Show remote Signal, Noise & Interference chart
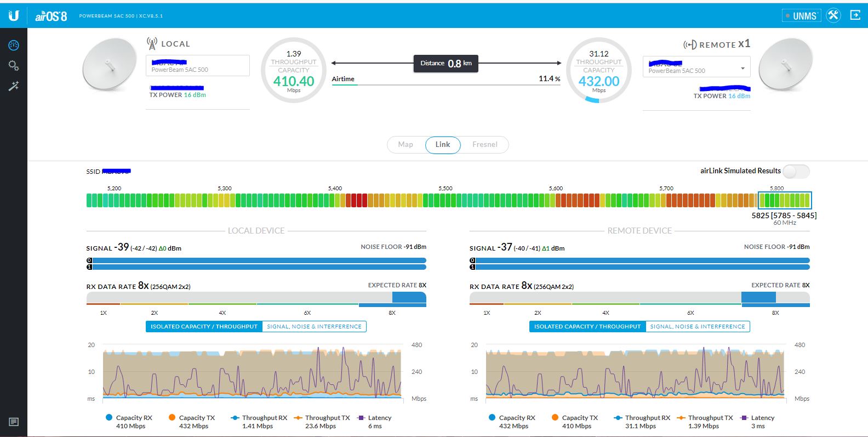Viewport: 868px width, 437px height. click(x=697, y=327)
